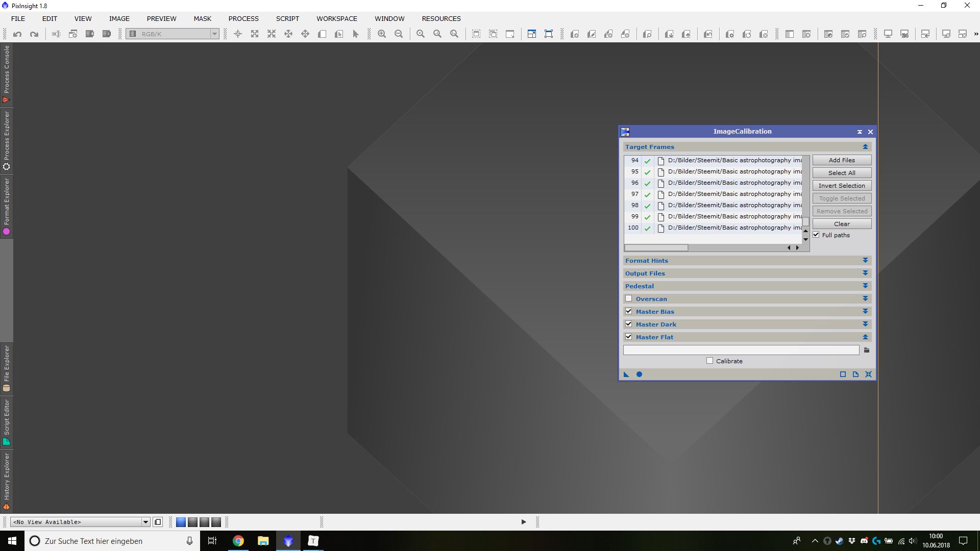Open the Process Console side tab
980x551 pixels.
click(6, 74)
